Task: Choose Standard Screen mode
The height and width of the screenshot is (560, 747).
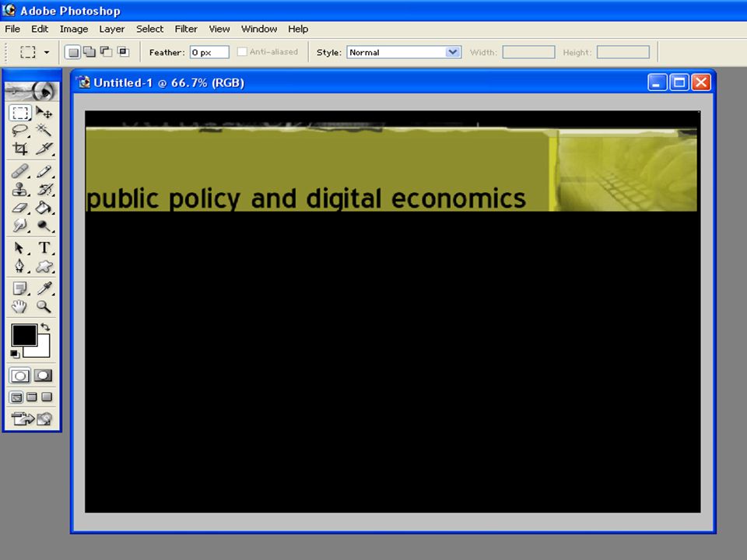Action: click(16, 397)
